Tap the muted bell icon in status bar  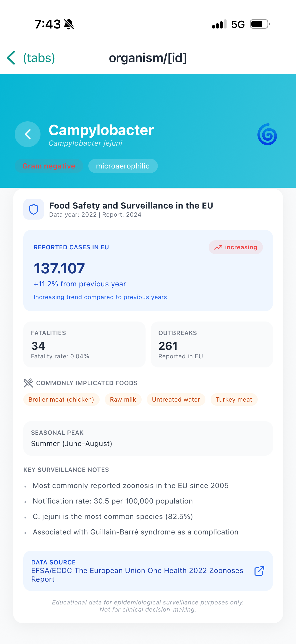pos(69,24)
